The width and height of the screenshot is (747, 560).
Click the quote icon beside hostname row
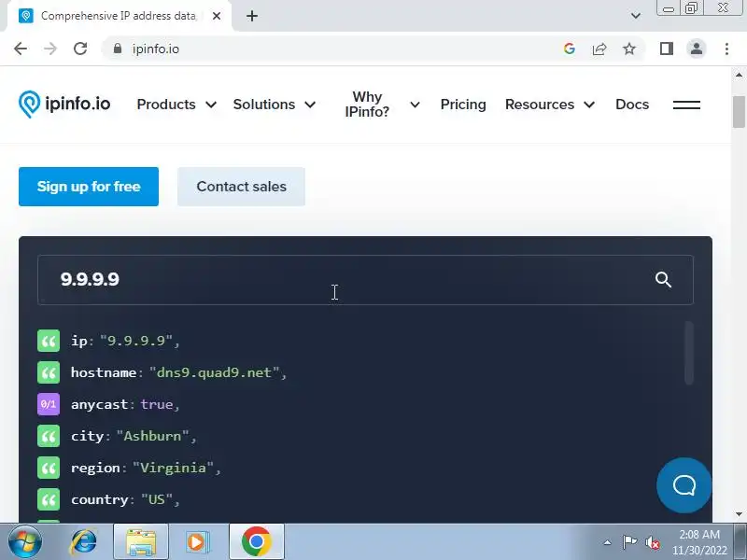tap(49, 372)
